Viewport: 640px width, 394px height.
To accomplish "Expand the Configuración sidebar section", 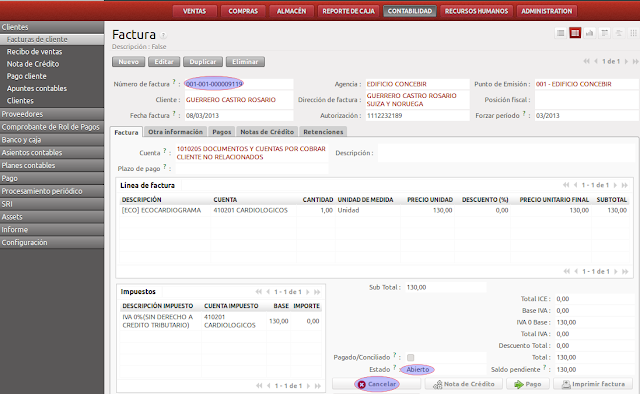I will (x=52, y=242).
